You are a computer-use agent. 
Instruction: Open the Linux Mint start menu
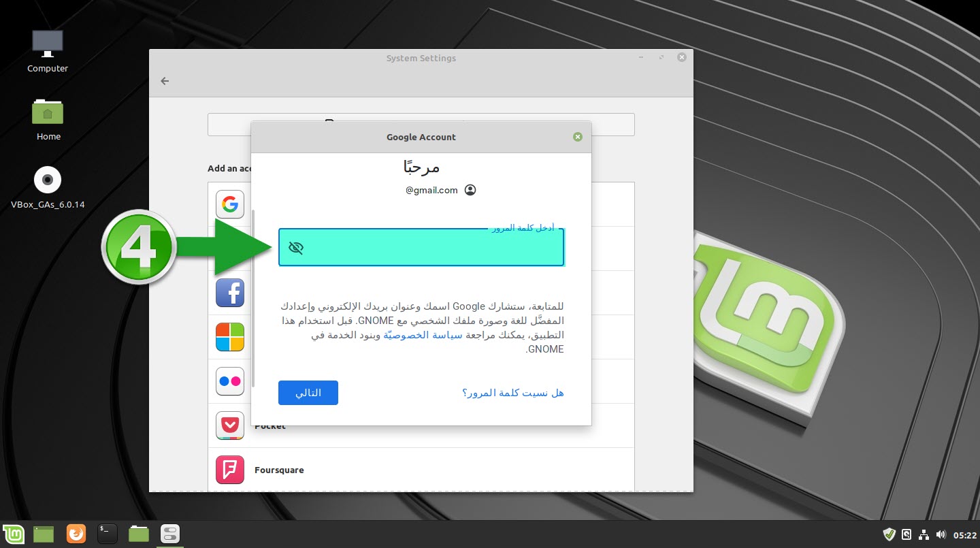pyautogui.click(x=13, y=534)
